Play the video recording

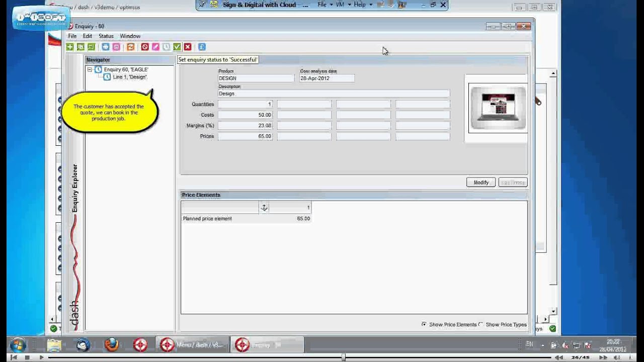41,357
